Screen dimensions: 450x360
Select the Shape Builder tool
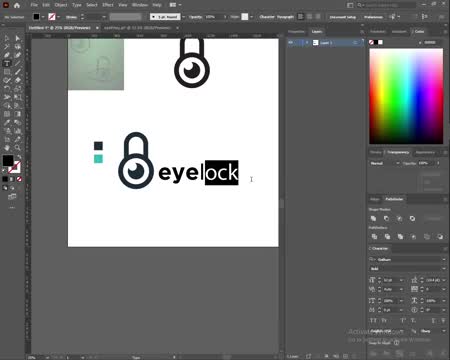7,106
